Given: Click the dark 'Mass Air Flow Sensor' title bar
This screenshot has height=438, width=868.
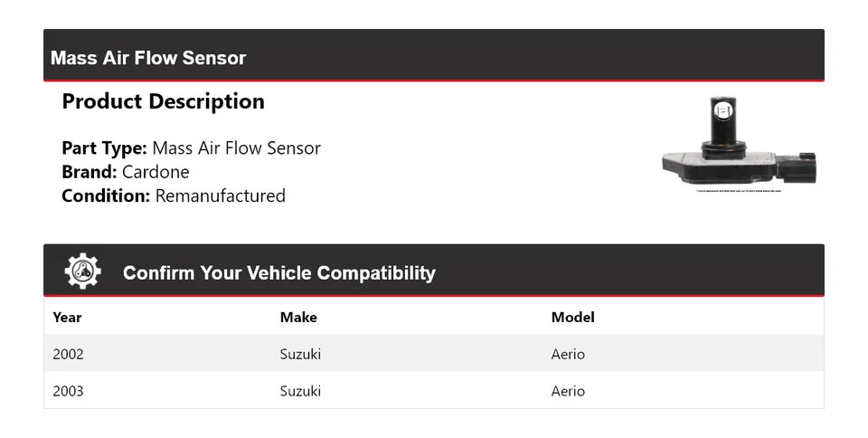Looking at the screenshot, I should 433,56.
